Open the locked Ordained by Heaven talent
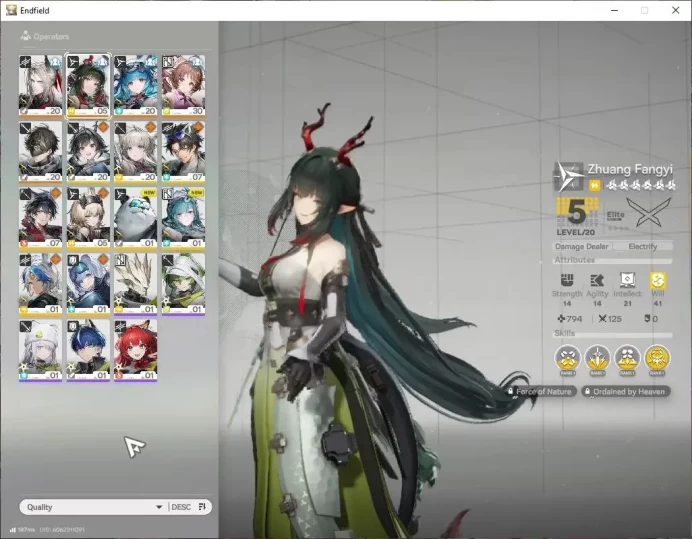The height and width of the screenshot is (539, 692). pyautogui.click(x=626, y=391)
